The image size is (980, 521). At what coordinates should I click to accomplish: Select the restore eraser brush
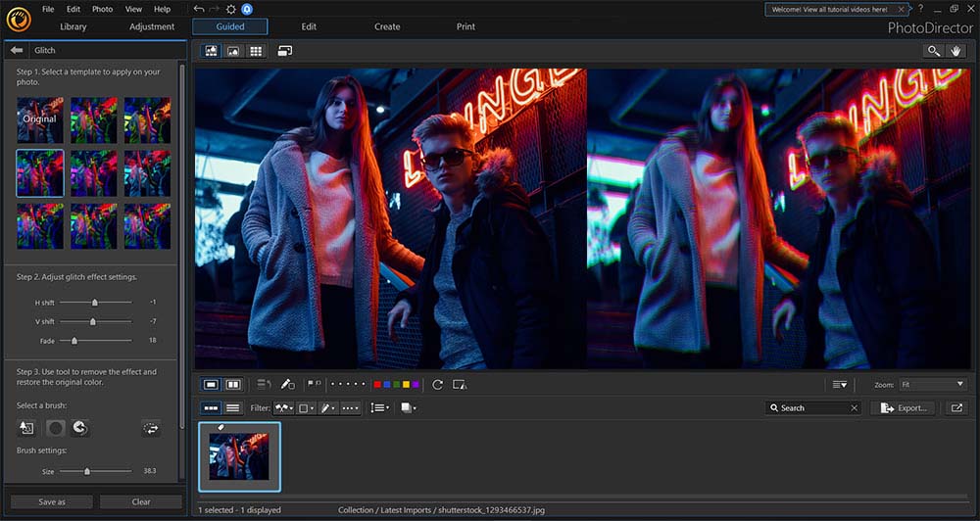[79, 428]
